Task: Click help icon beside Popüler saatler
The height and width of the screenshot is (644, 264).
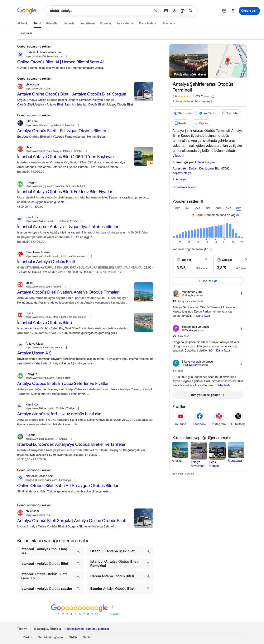Action: point(202,201)
